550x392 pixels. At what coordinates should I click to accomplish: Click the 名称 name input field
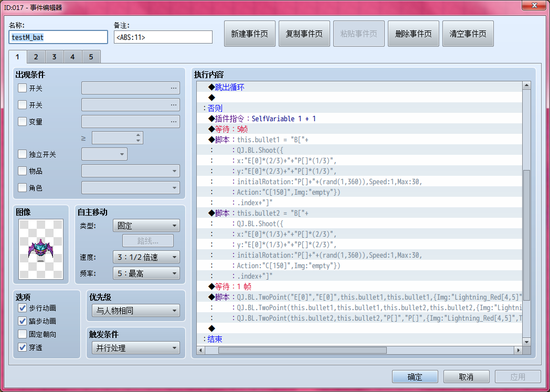[58, 37]
